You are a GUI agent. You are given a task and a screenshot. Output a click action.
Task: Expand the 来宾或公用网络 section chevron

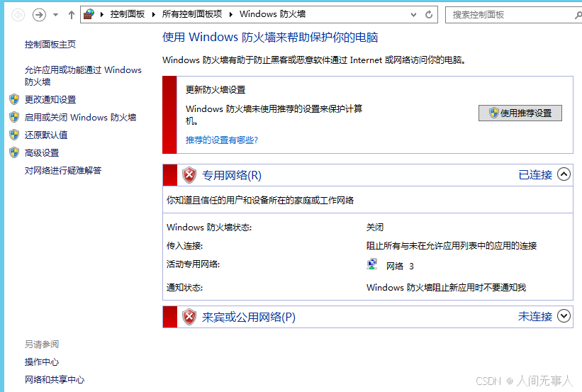coord(564,316)
